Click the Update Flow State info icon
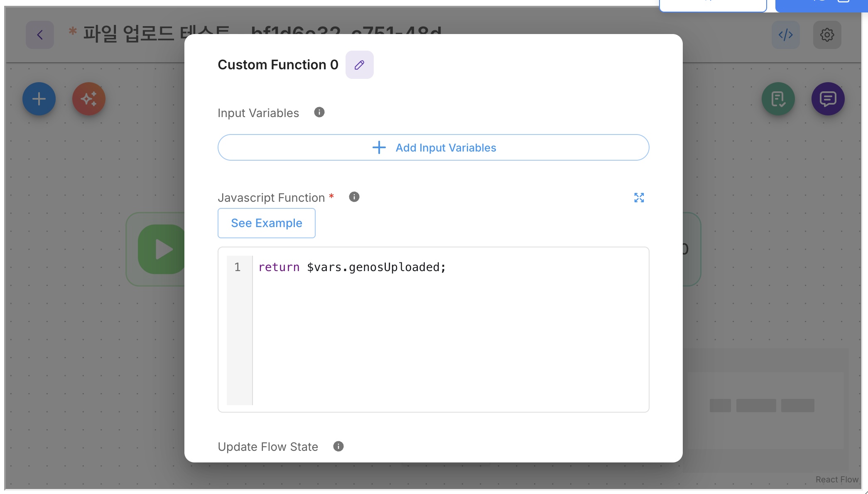The image size is (868, 494). tap(338, 446)
